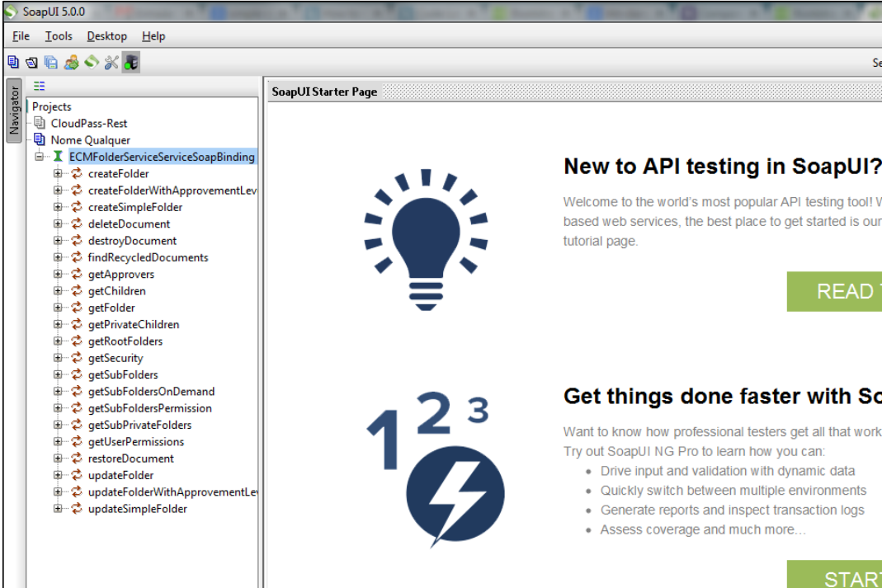Toggle the navigator properties view icon
This screenshot has height=588, width=882.
[x=39, y=86]
